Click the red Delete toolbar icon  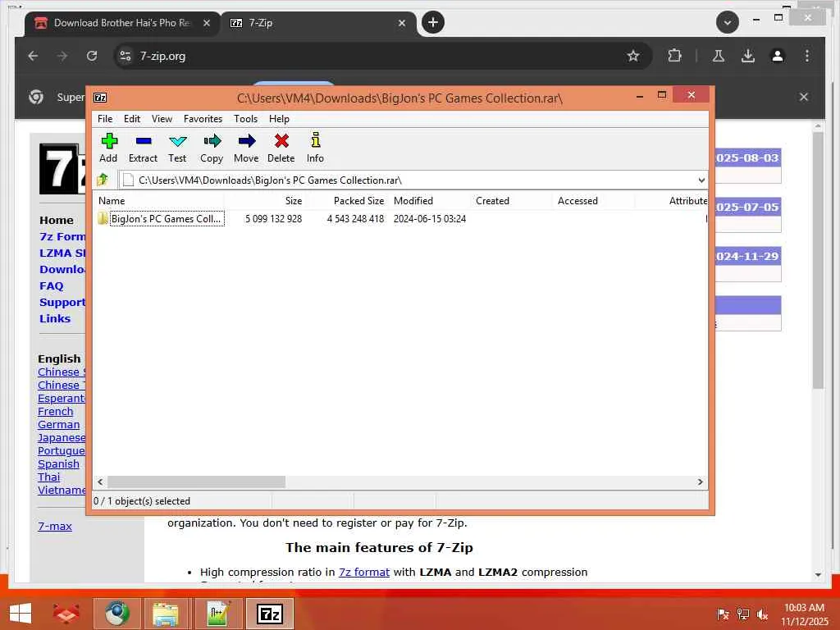pos(281,141)
